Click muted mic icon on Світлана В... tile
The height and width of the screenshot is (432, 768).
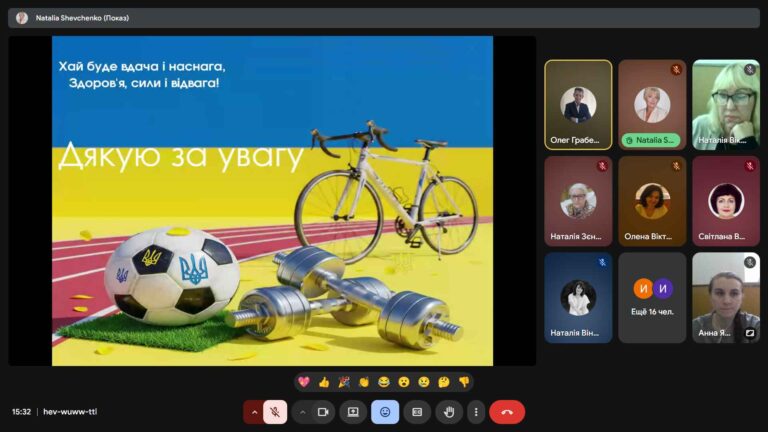750,166
